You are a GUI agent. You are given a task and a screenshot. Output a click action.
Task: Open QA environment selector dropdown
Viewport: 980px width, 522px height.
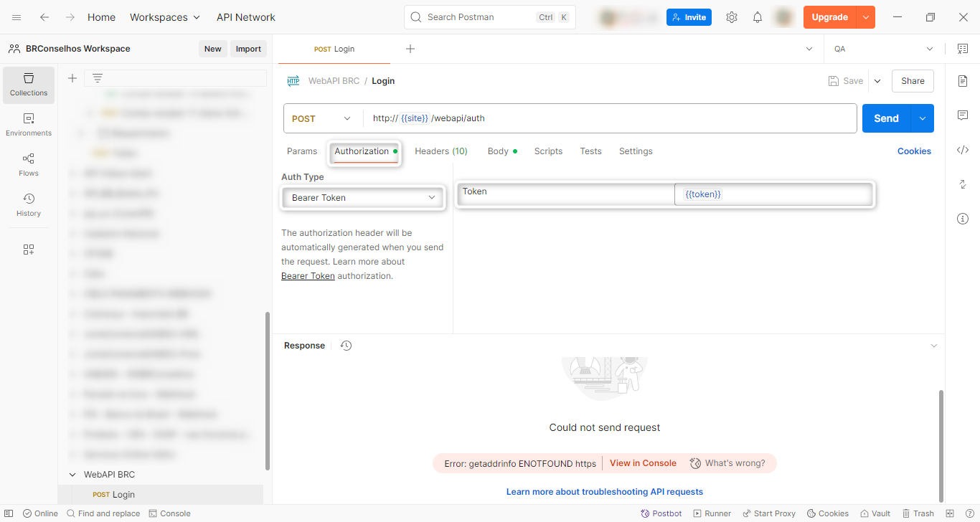point(884,49)
